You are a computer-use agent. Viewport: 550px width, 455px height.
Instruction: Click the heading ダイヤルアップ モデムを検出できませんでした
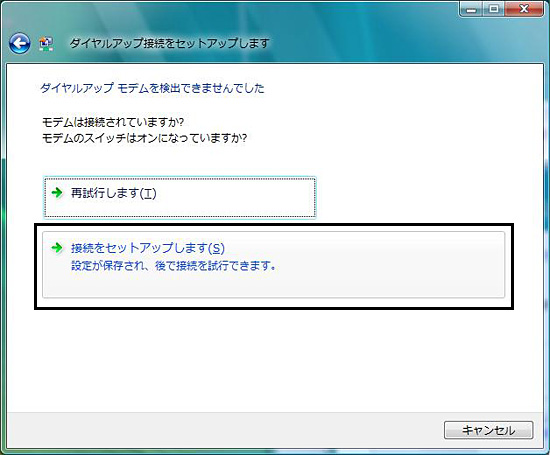click(x=152, y=88)
